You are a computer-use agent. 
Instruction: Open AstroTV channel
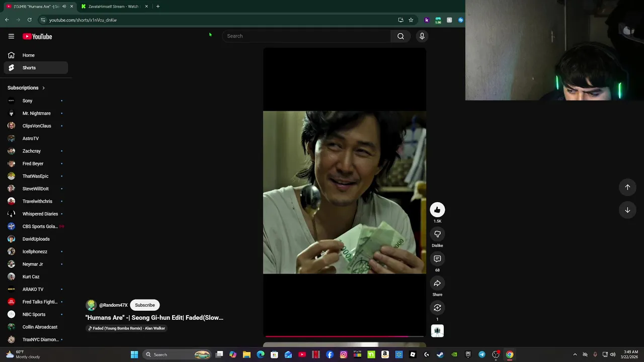pyautogui.click(x=36, y=138)
